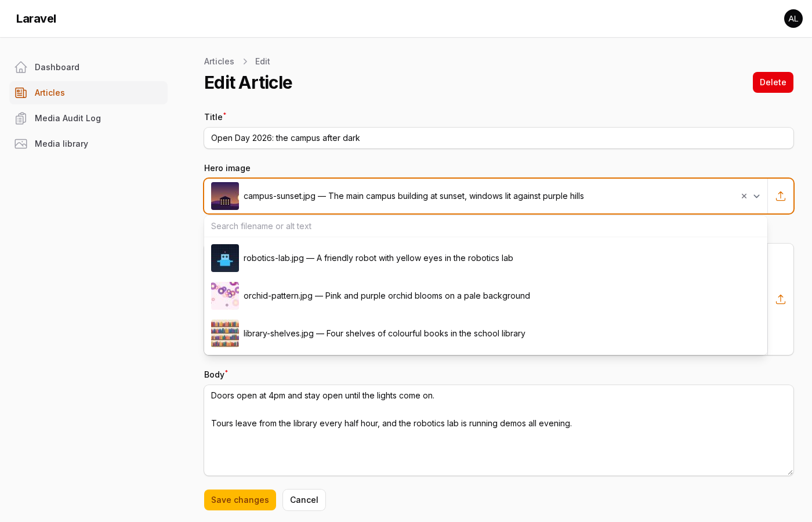The width and height of the screenshot is (812, 522).
Task: Click the Articles breadcrumb link
Action: (219, 61)
